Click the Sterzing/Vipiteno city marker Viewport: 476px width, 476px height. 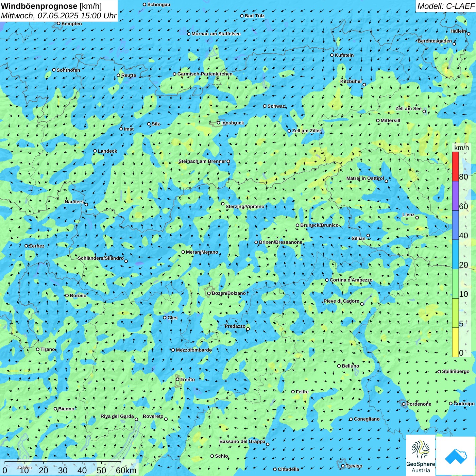click(x=223, y=204)
